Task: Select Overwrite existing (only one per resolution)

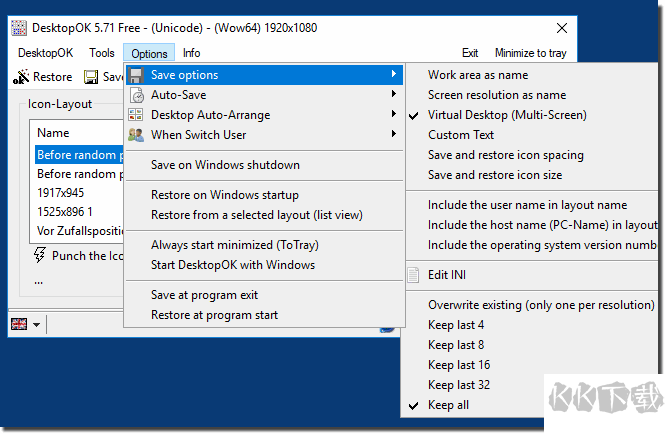Action: (532, 305)
